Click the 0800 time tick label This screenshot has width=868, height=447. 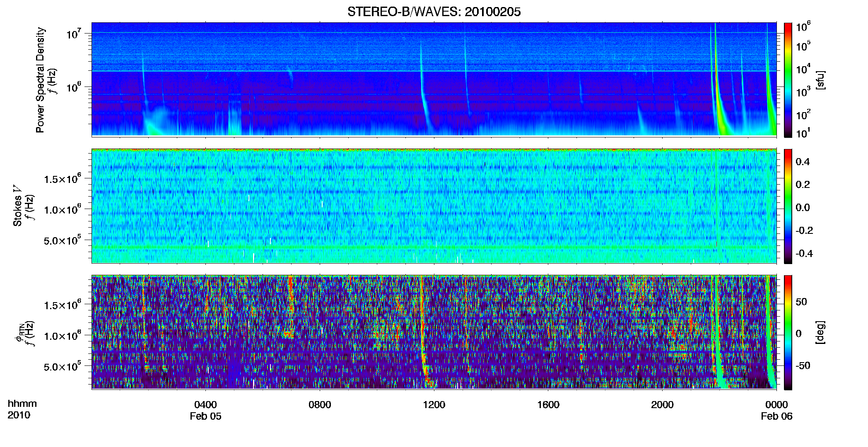coord(320,404)
